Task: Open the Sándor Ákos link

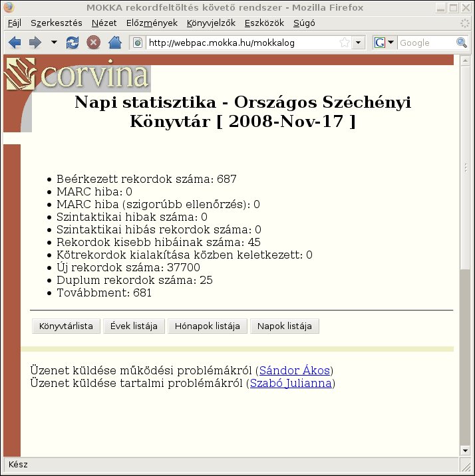Action: coord(294,370)
